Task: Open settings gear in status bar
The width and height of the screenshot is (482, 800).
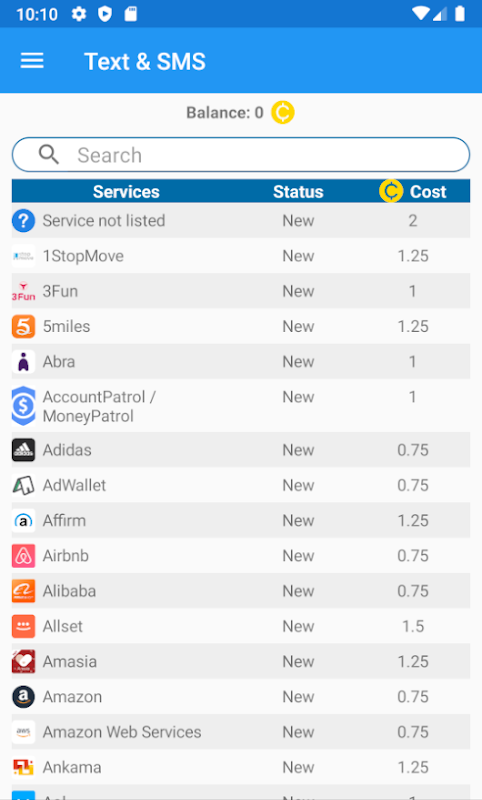Action: click(x=79, y=14)
